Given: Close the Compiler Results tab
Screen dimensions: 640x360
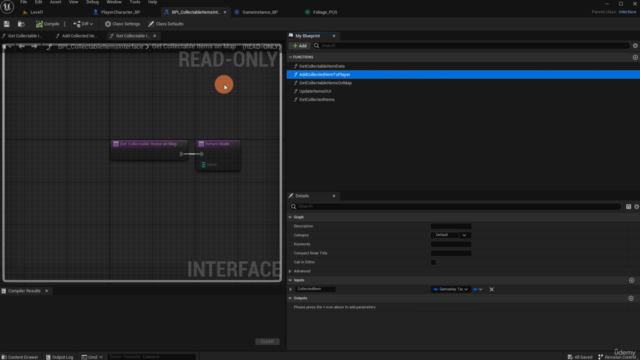Looking at the screenshot, I should coord(47,291).
